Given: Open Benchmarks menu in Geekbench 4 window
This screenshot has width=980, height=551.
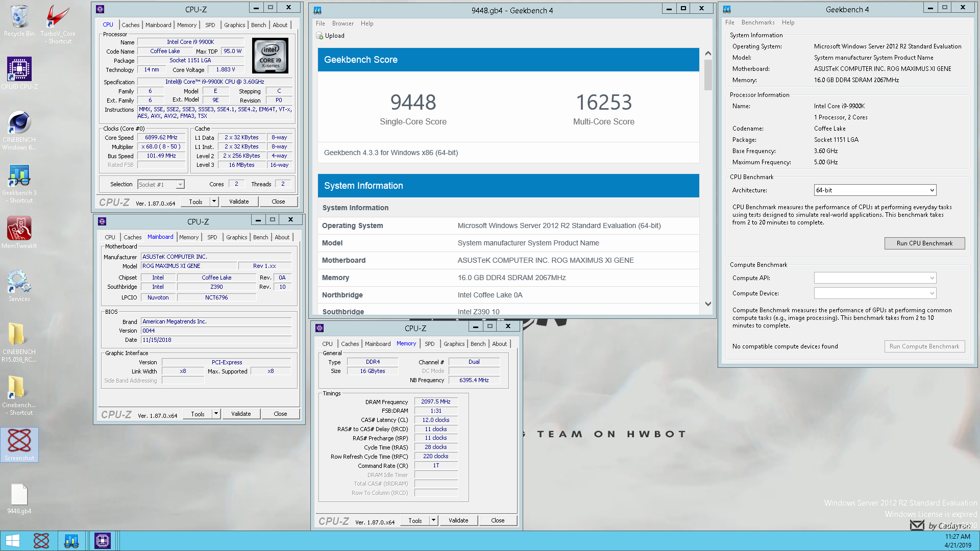Looking at the screenshot, I should (x=758, y=22).
